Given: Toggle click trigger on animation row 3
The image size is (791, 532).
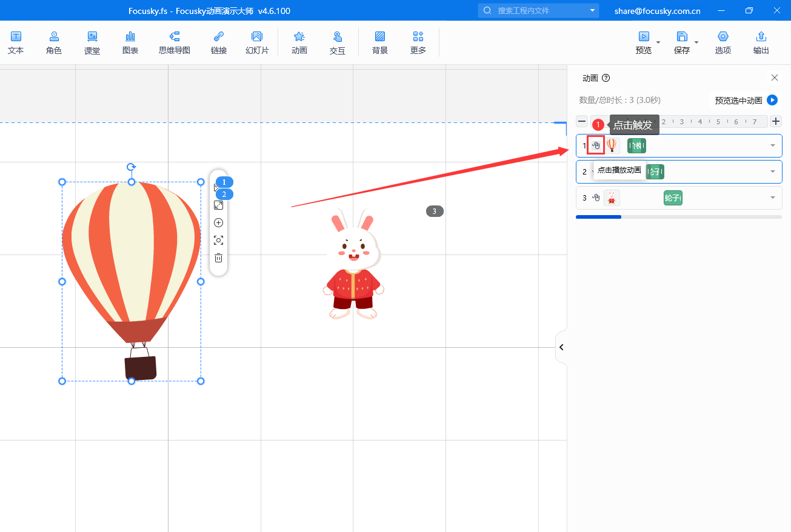Looking at the screenshot, I should coord(596,198).
